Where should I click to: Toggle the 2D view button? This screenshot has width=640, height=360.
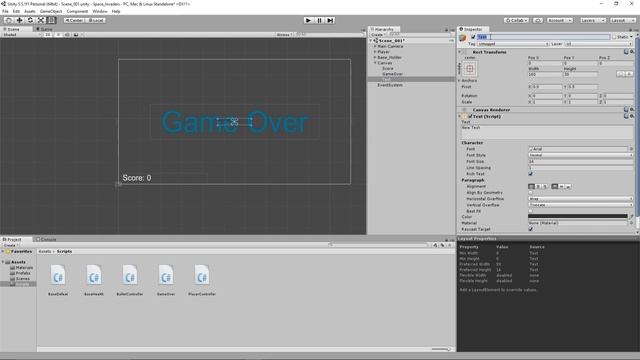coord(48,35)
